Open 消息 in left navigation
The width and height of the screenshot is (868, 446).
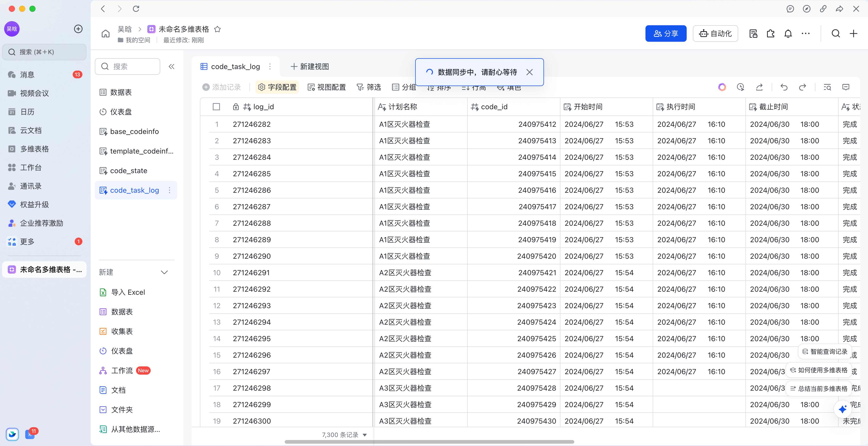point(44,75)
